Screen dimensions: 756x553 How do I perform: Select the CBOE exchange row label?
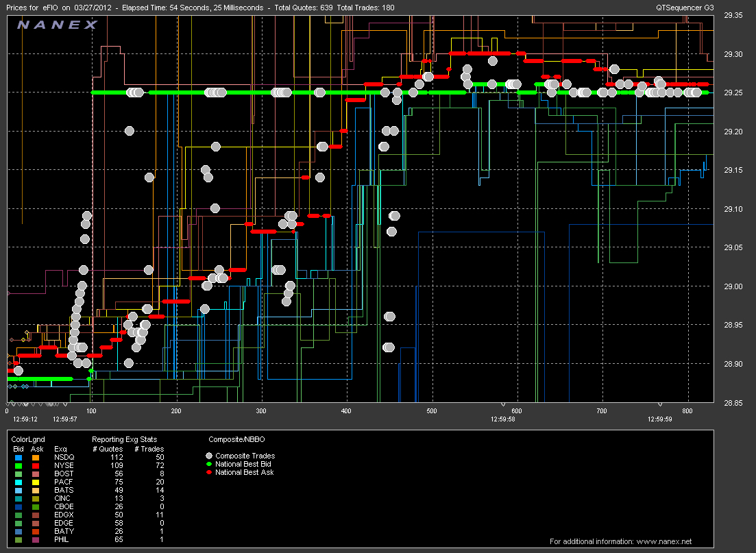click(x=64, y=506)
